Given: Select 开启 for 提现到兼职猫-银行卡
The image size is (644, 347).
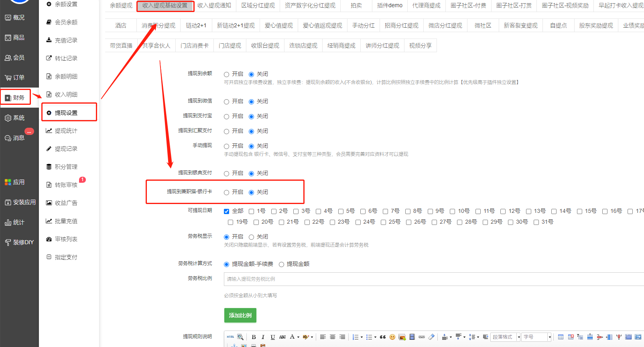Looking at the screenshot, I should (x=227, y=193).
